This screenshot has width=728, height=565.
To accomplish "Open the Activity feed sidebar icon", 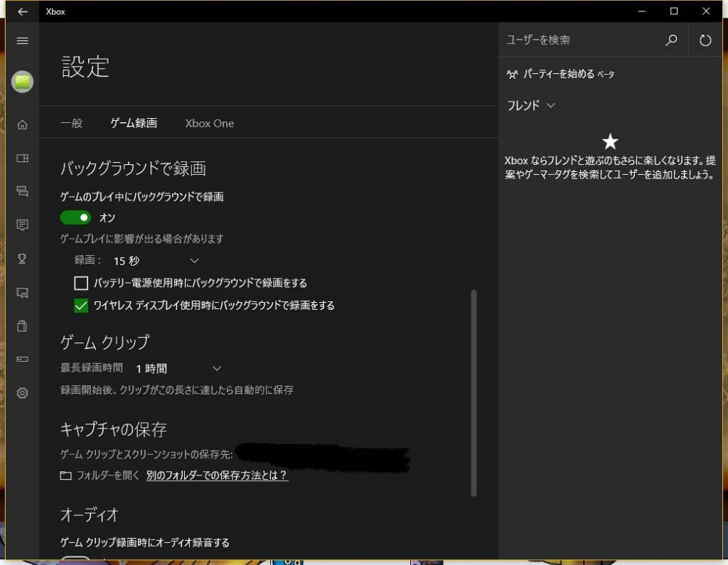I will pos(22,225).
